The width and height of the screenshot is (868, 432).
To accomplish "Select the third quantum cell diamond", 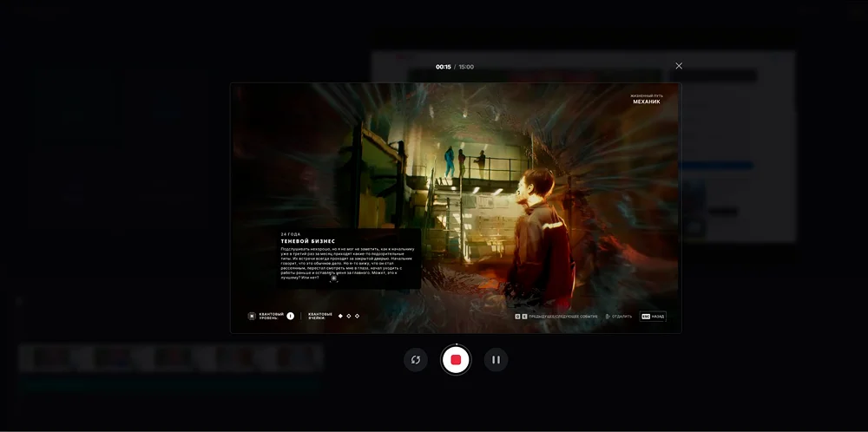I will (x=358, y=316).
